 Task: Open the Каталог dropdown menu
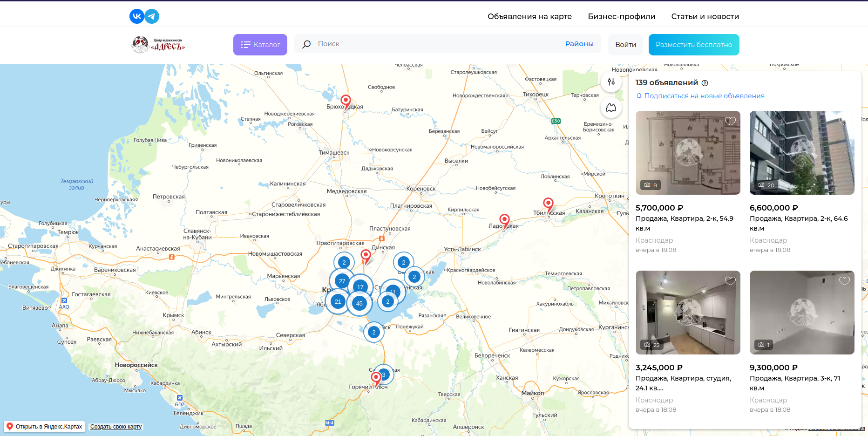click(x=260, y=45)
